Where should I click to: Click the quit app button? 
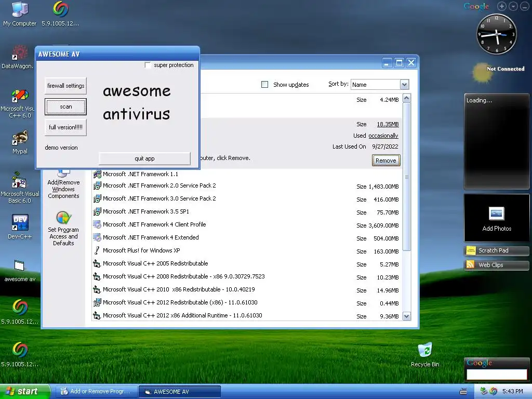pos(144,158)
